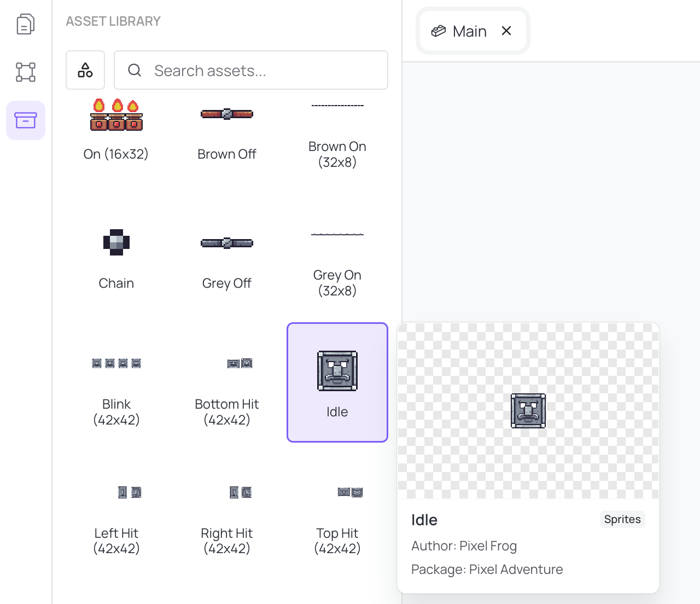The width and height of the screenshot is (700, 604).
Task: Select the Grey Off platform asset
Action: click(226, 257)
